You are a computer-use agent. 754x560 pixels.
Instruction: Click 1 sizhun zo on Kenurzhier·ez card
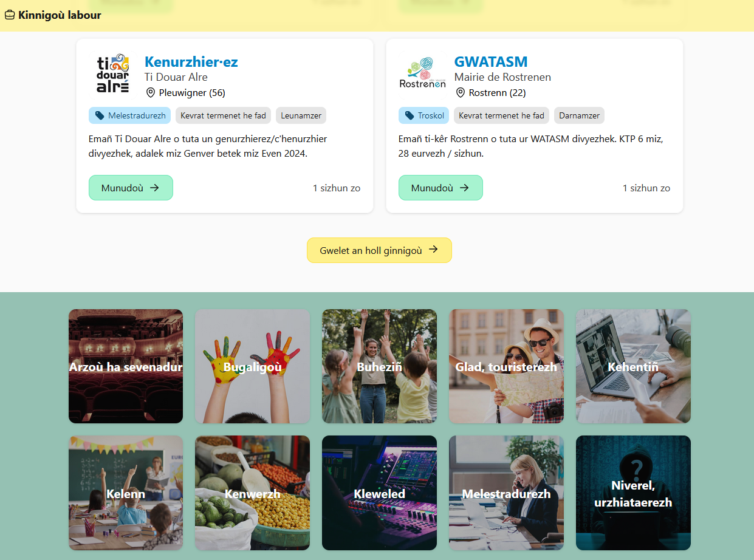tap(337, 188)
